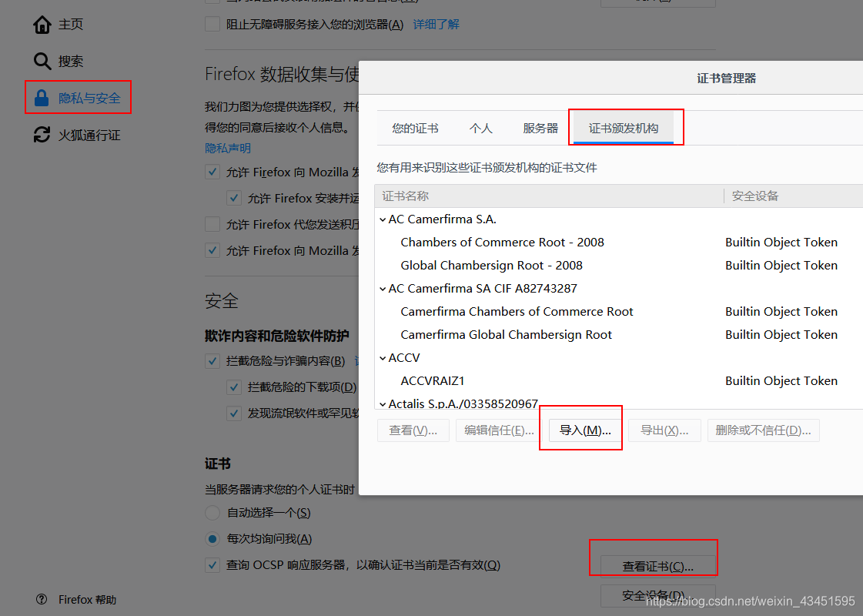Image resolution: width=863 pixels, height=616 pixels.
Task: Sort by 证书名称 column header
Action: 549,196
